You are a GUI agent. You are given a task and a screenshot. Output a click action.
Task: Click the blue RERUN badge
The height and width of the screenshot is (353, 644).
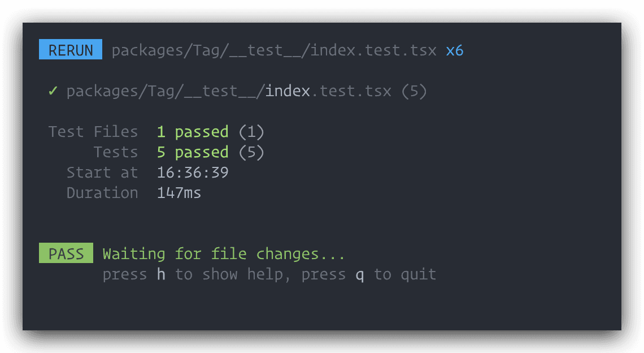pos(71,50)
